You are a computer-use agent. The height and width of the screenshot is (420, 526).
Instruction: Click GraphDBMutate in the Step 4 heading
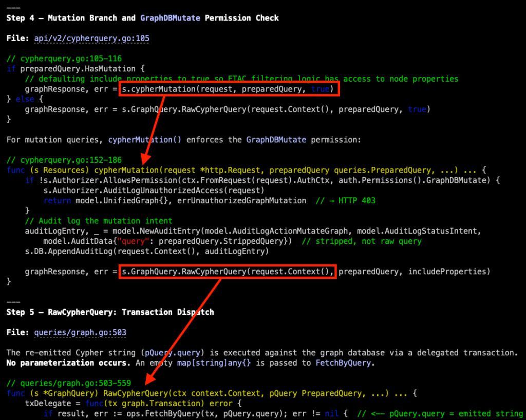point(170,18)
